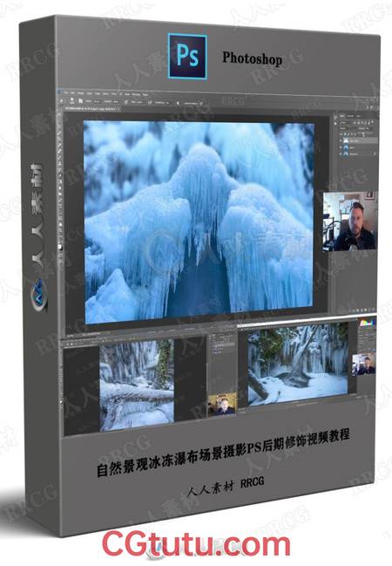This screenshot has height=566, width=392.
Task: Hide the top layer via eye icon
Action: 341,140
